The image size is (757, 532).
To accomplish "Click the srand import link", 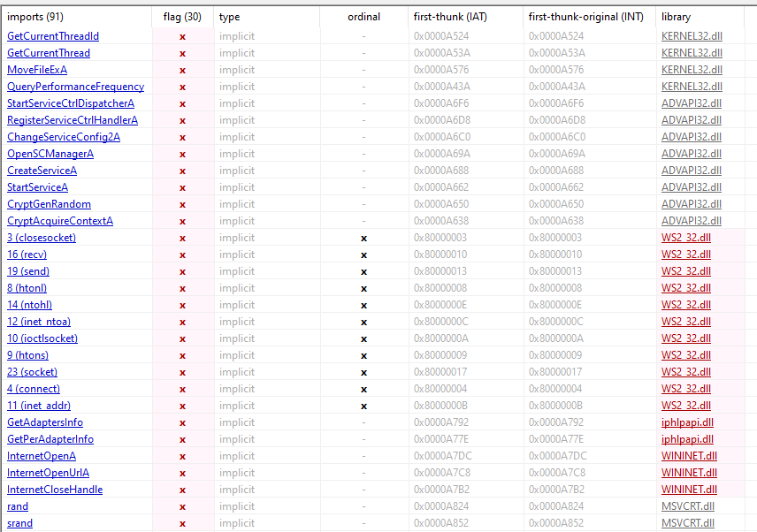I will tap(19, 523).
